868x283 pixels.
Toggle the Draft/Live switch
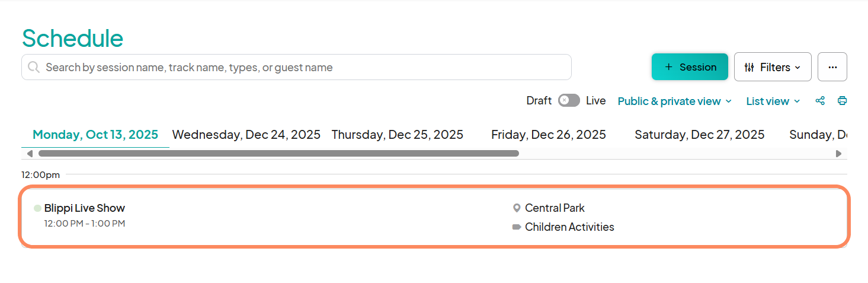click(x=569, y=101)
